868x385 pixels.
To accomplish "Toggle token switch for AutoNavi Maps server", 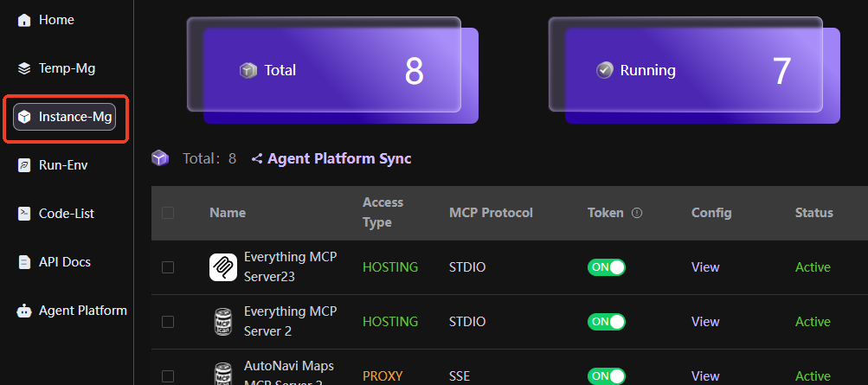I will tap(606, 375).
